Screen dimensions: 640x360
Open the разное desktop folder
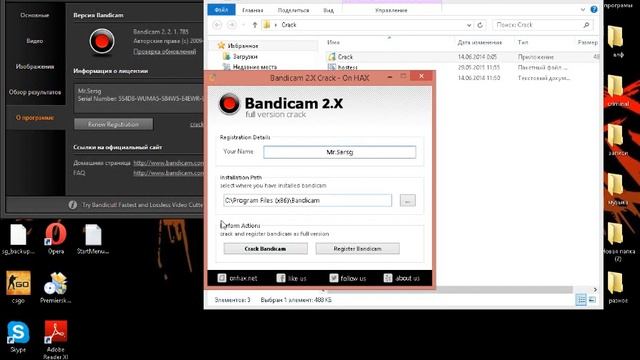(618, 287)
